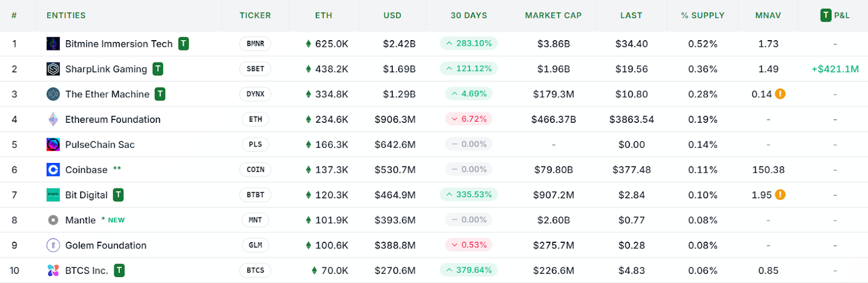Click the Bitmine Immersion Tech logo icon
The image size is (868, 283).
tap(53, 44)
